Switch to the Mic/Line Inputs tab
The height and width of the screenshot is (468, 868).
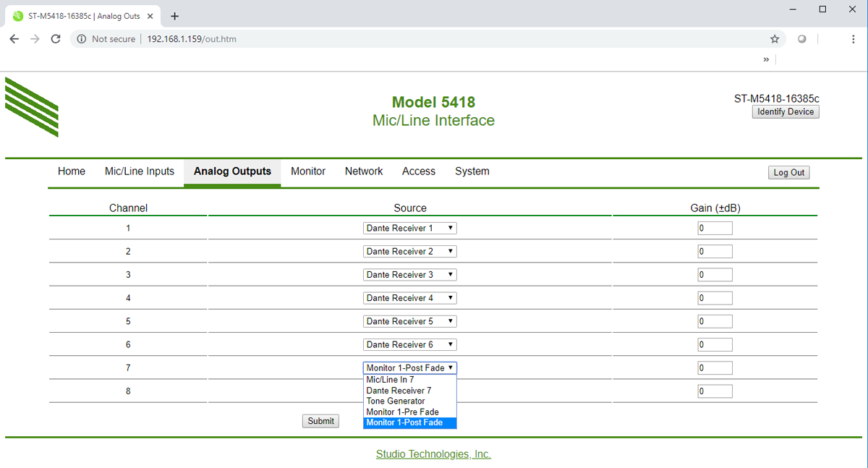coord(140,171)
